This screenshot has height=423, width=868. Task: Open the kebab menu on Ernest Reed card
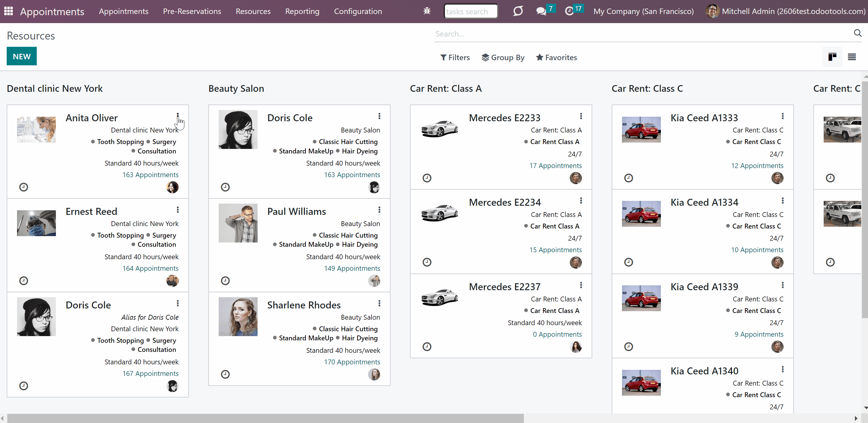click(x=178, y=210)
